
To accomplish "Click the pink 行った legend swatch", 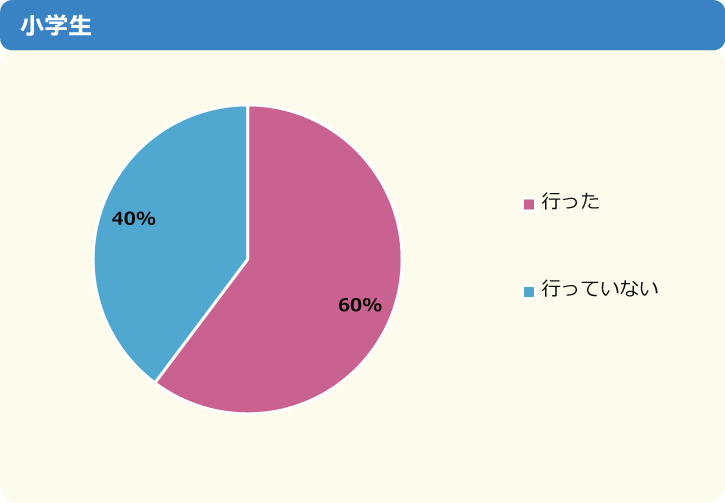I will pyautogui.click(x=529, y=204).
